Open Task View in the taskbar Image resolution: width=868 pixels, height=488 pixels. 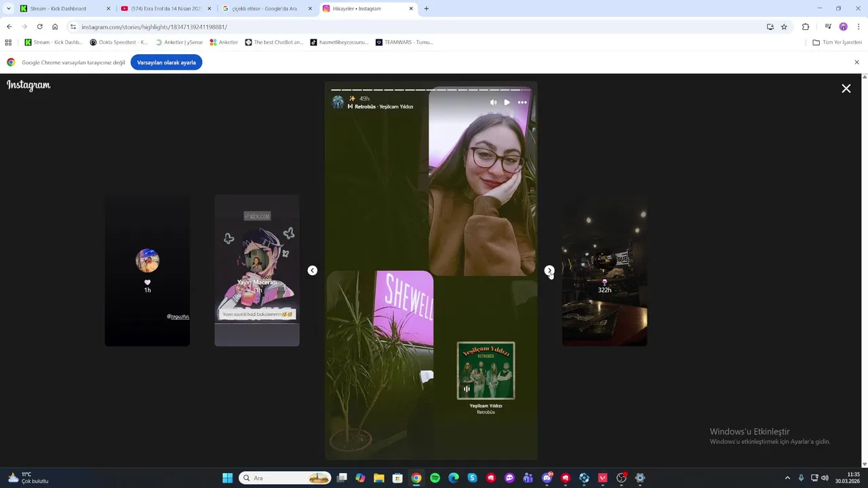point(342,478)
